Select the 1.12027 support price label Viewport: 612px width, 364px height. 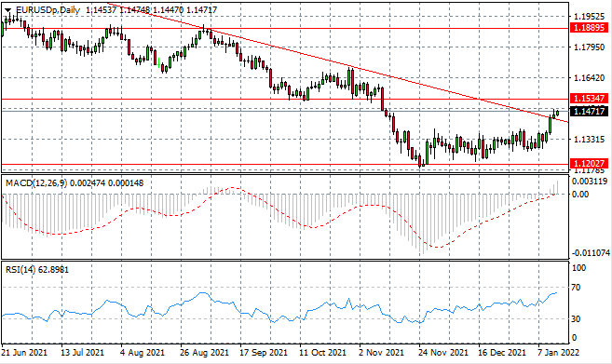589,163
